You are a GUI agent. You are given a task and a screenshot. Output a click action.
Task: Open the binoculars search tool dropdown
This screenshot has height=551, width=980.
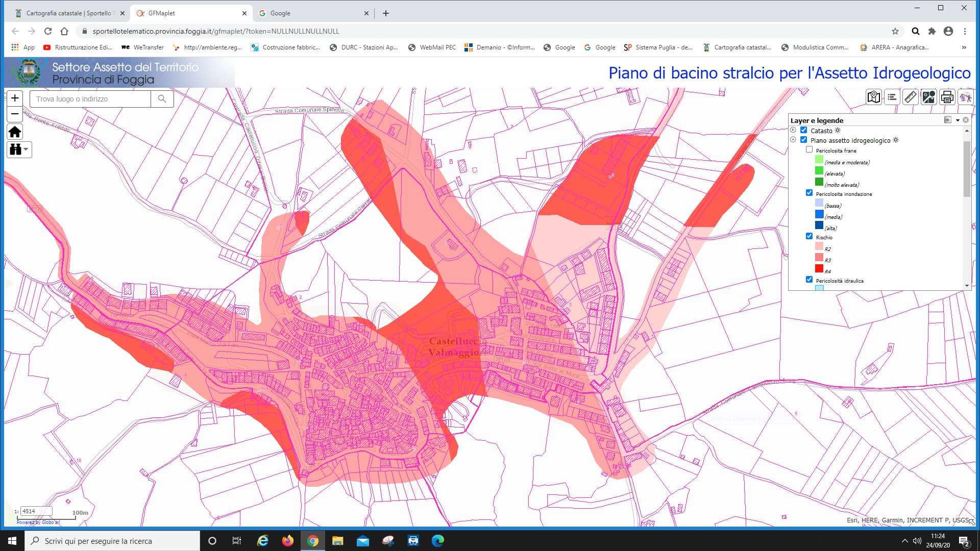(x=19, y=149)
